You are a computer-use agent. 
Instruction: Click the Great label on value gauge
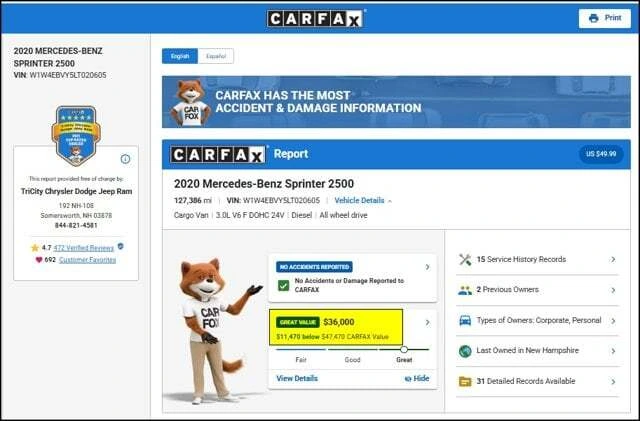click(404, 360)
